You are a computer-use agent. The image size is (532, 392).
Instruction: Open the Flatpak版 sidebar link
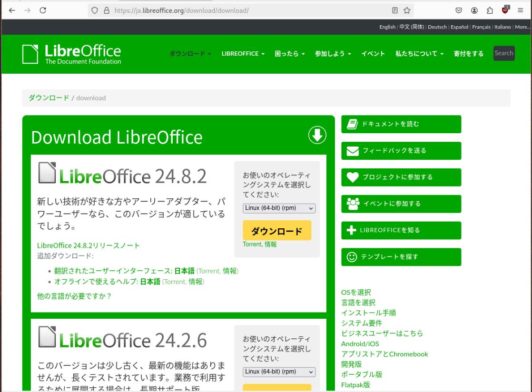click(355, 385)
